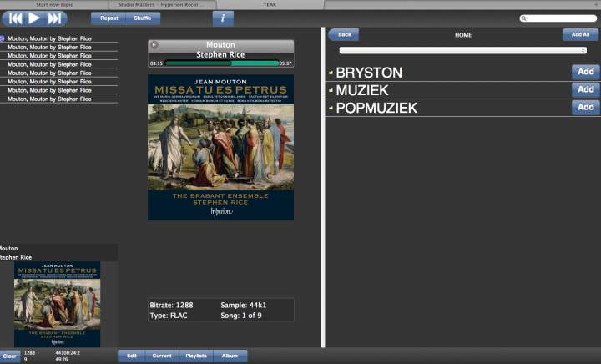Click folder icon next to POPMUZIEK

(x=331, y=108)
